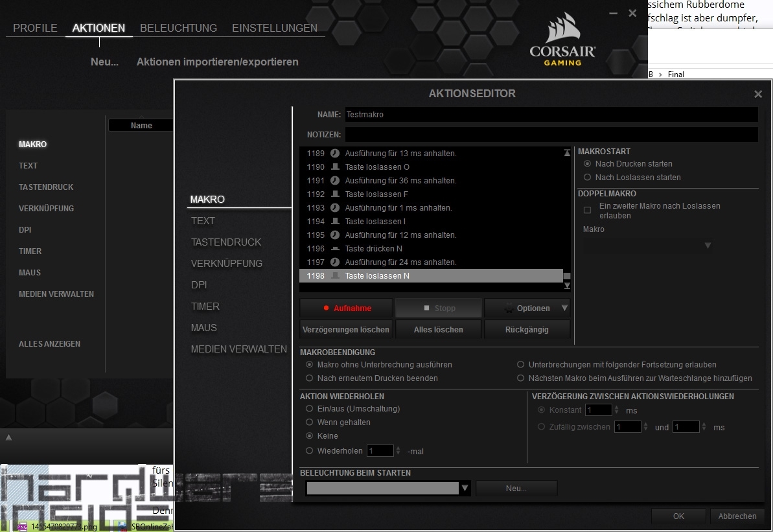Click clock icon on row 1189
The width and height of the screenshot is (773, 532).
coord(335,154)
